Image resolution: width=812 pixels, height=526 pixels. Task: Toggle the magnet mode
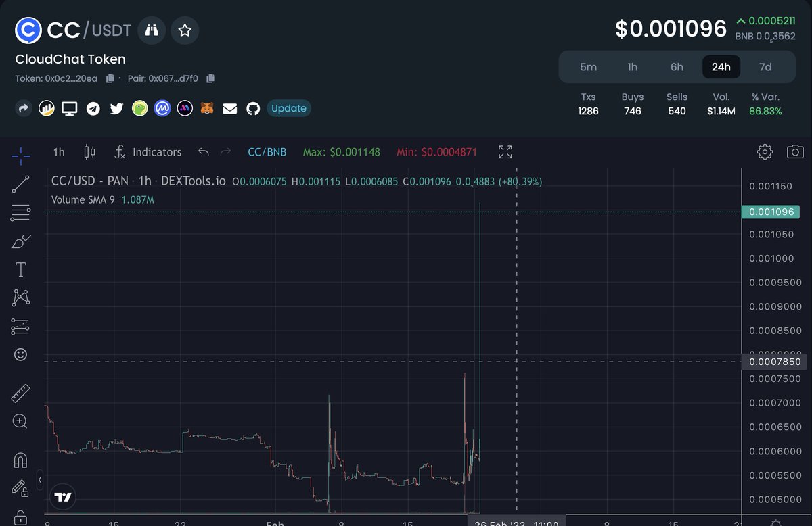pos(20,460)
